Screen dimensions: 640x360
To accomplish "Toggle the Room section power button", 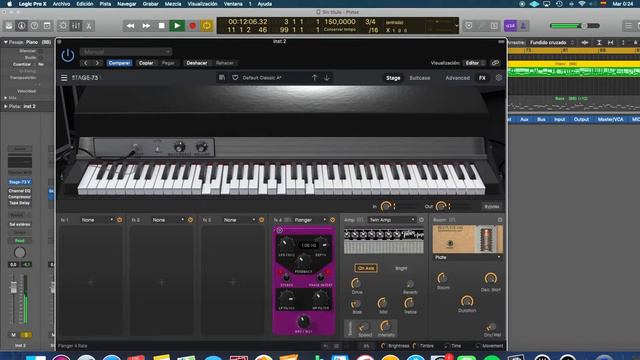I will 500,220.
